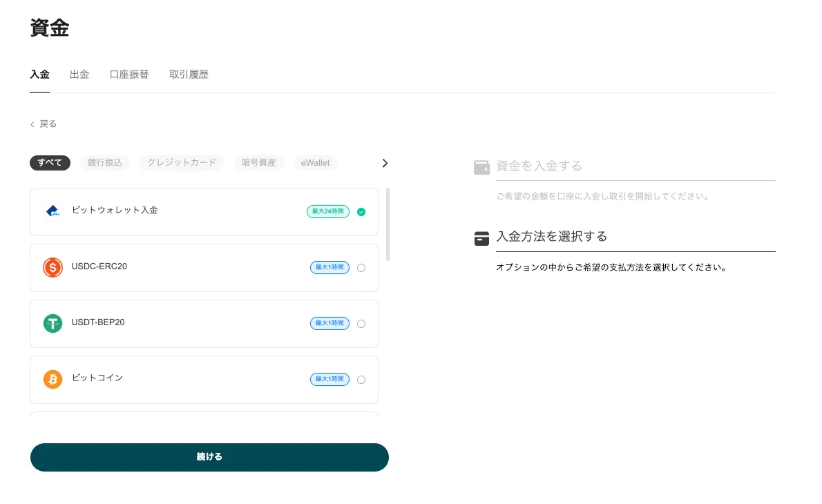Switch to the 出金 tab
The height and width of the screenshot is (504, 822).
click(x=79, y=75)
